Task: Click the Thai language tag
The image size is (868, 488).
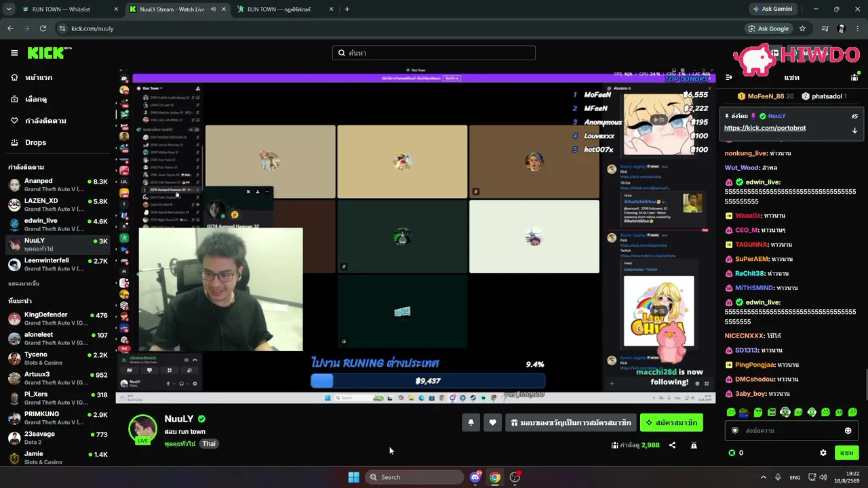Action: pyautogui.click(x=209, y=444)
